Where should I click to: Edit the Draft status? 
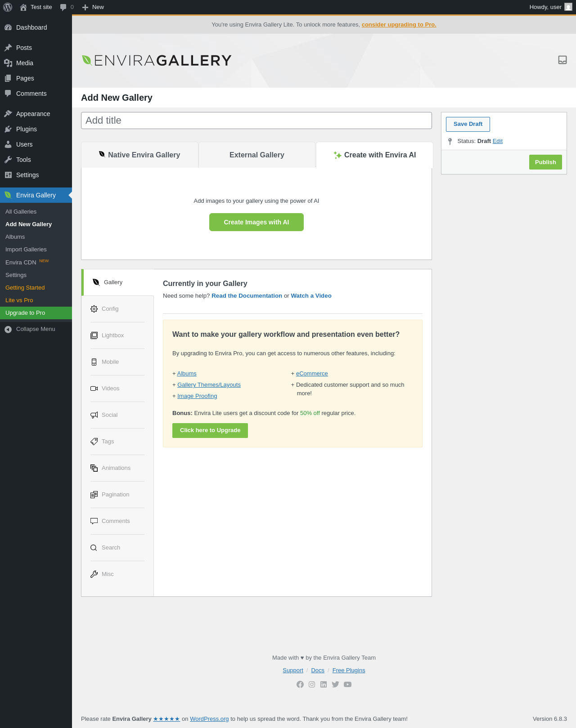[497, 141]
